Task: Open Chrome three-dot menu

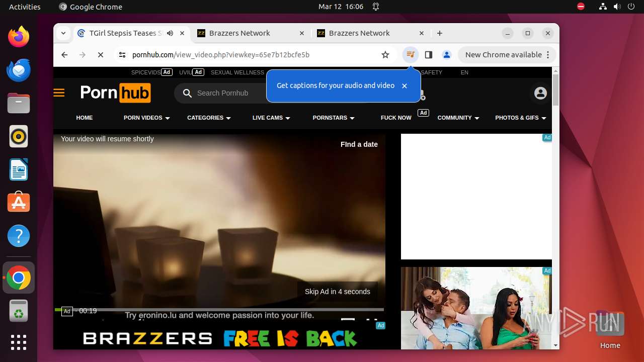Action: click(548, 55)
